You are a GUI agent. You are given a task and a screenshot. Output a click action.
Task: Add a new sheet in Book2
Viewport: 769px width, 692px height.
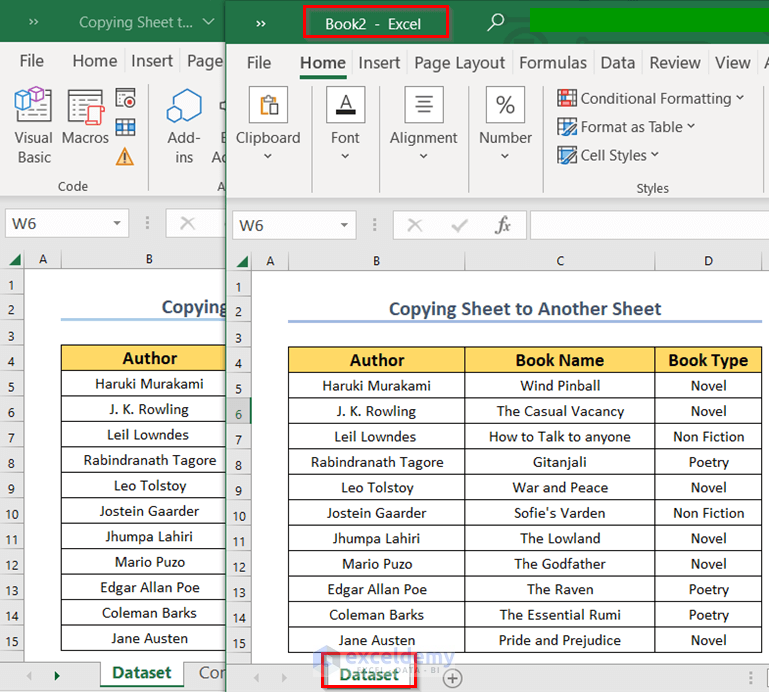coord(453,677)
